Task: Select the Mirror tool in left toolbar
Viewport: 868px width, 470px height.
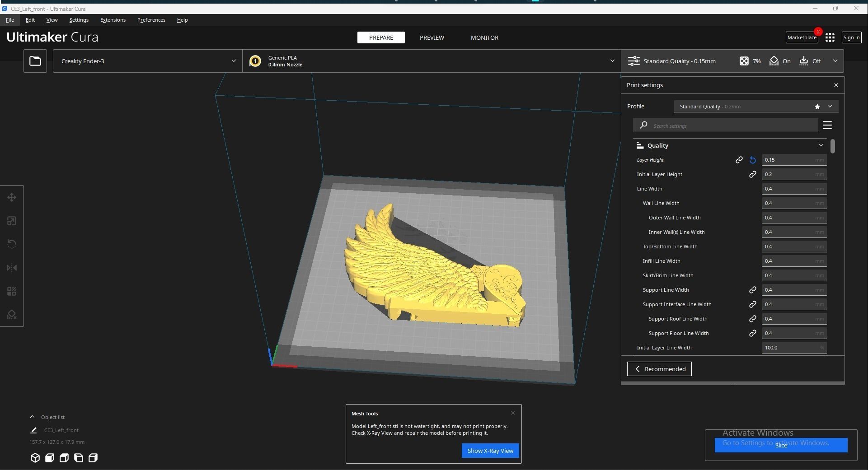Action: (x=12, y=268)
